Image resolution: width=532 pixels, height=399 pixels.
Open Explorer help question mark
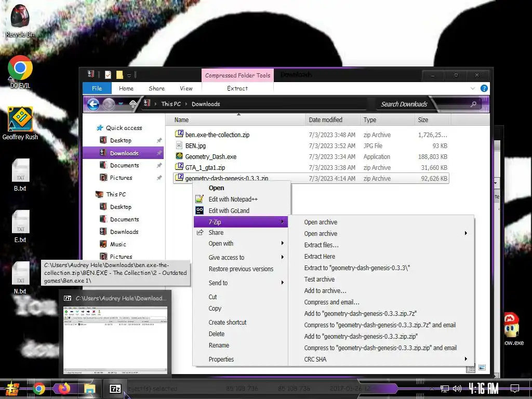484,88
